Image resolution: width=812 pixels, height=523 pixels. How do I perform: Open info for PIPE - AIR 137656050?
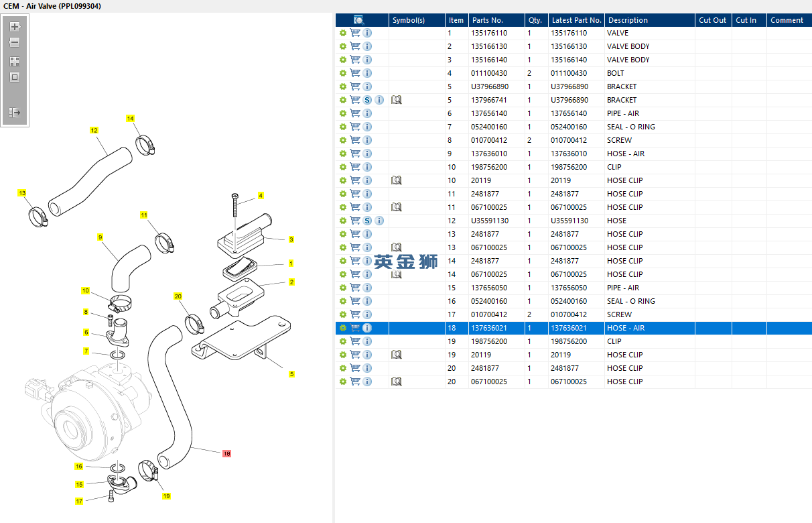pos(367,288)
